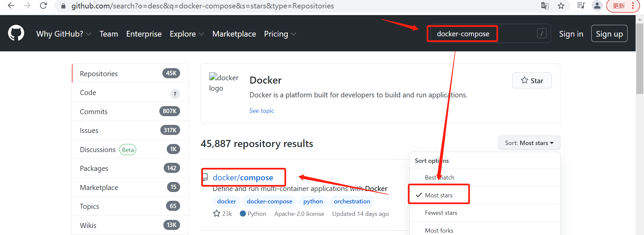Select the Topics filter
This screenshot has height=235, width=644.
pos(130,206)
